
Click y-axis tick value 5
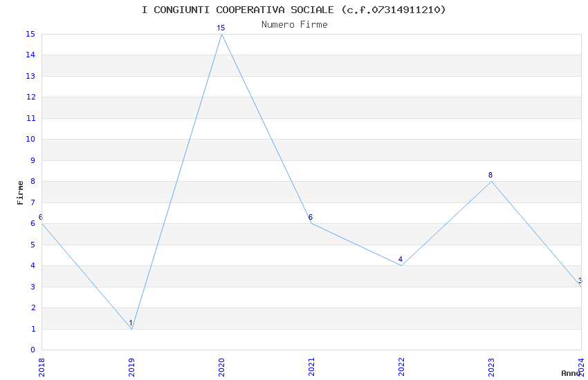[33, 245]
